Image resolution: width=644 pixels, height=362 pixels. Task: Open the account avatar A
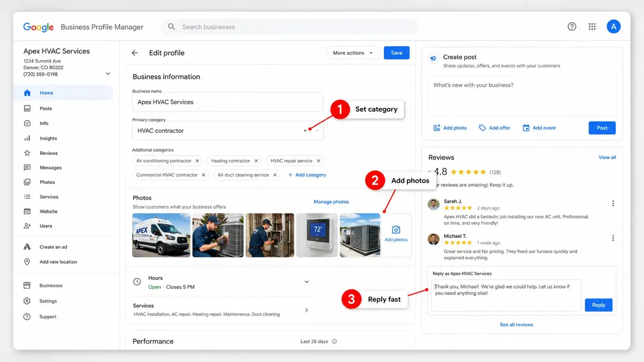(x=613, y=26)
